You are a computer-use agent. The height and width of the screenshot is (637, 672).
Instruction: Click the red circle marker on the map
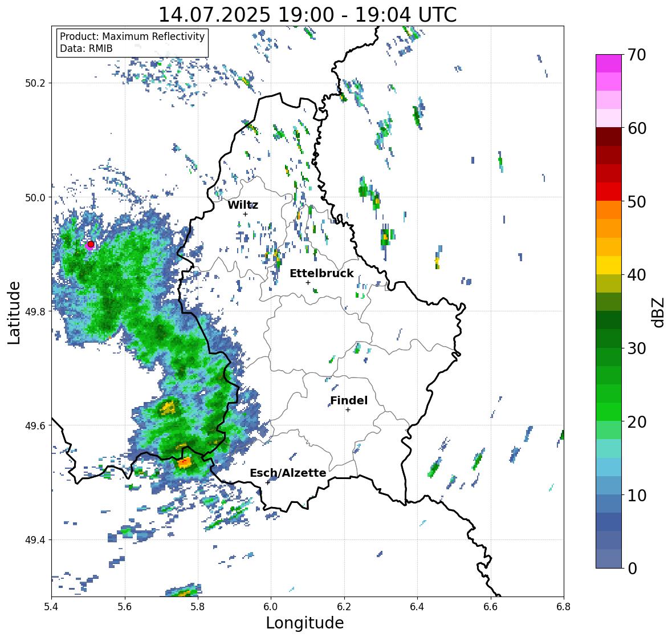91,244
